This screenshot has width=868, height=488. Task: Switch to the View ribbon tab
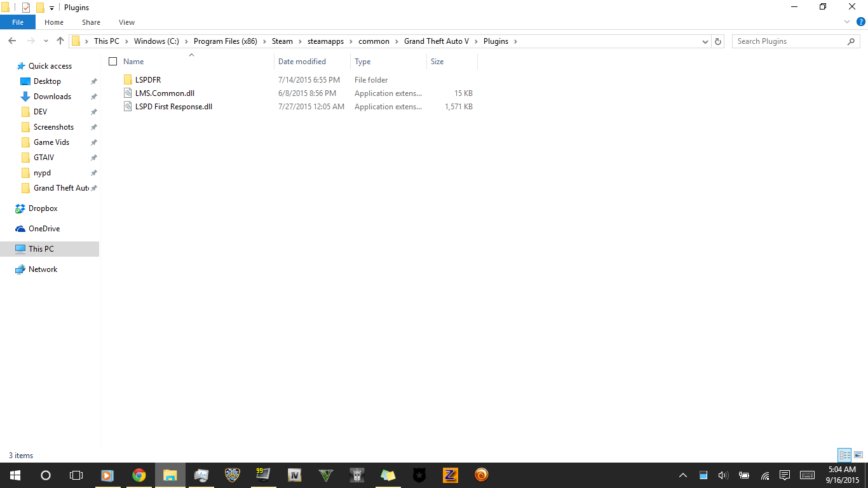[127, 22]
